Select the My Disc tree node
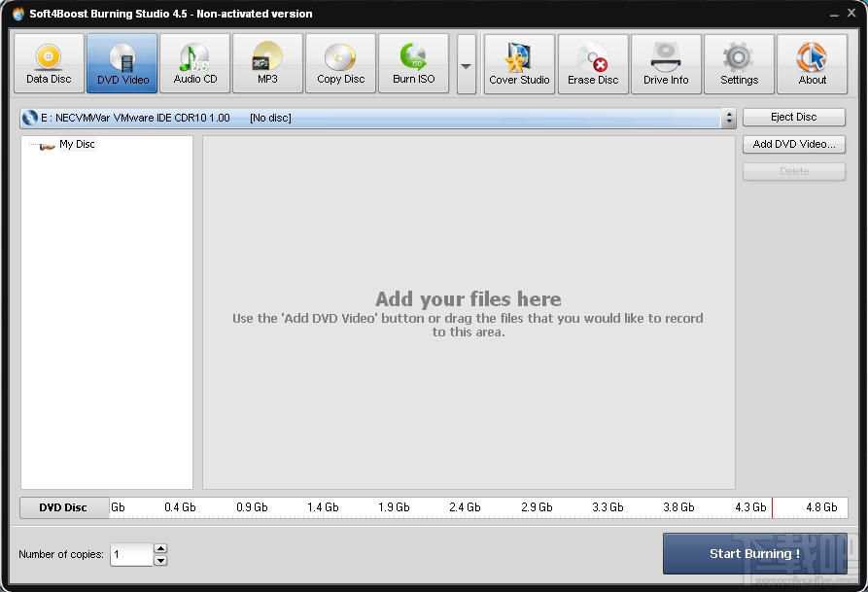Viewport: 868px width, 592px height. pyautogui.click(x=77, y=144)
